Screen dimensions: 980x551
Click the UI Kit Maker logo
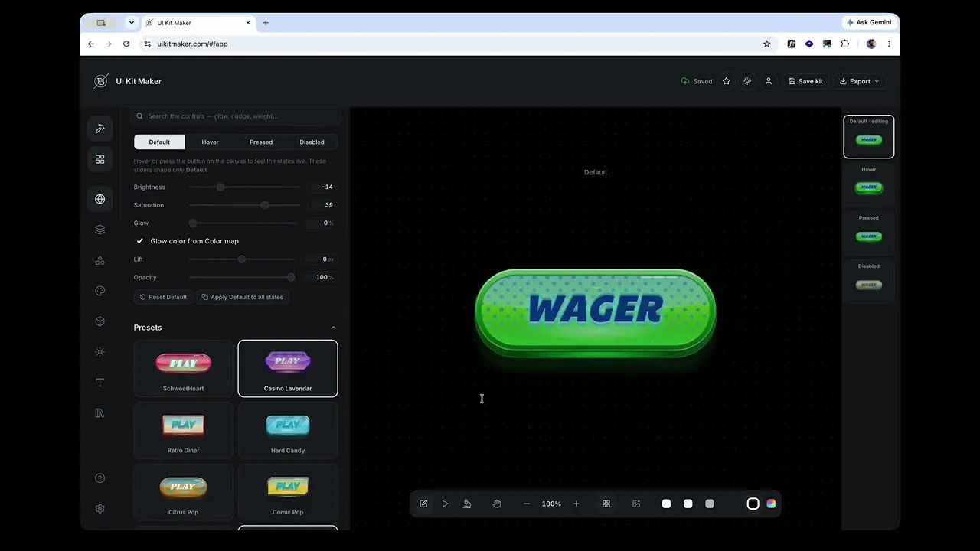coord(101,81)
